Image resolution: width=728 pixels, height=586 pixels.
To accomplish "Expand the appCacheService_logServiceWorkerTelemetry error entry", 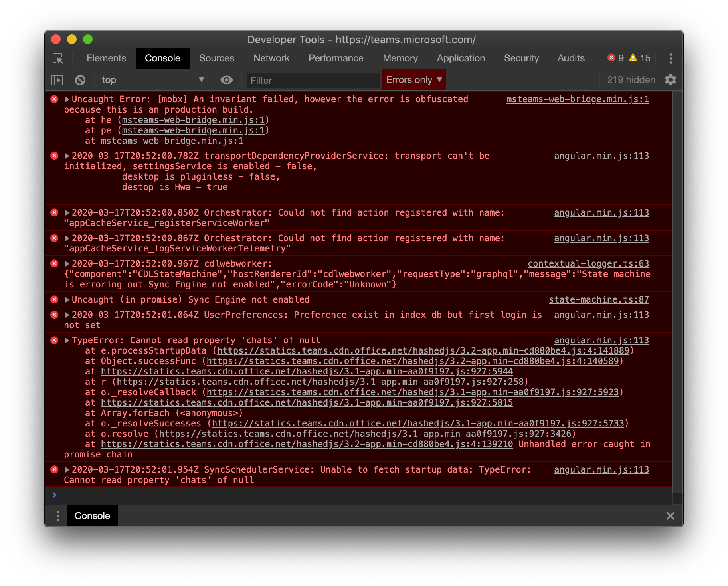I will (x=67, y=238).
